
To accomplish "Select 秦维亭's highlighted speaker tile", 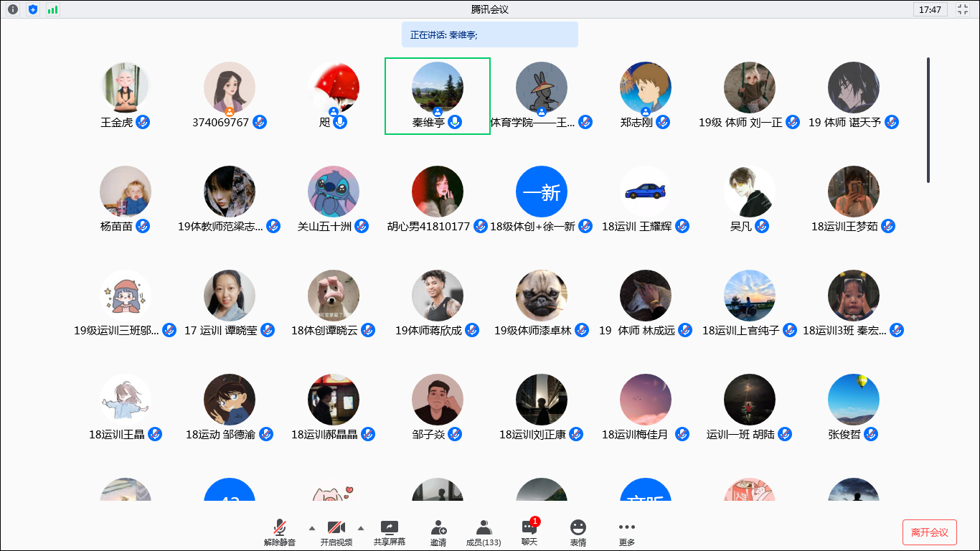I will 438,96.
